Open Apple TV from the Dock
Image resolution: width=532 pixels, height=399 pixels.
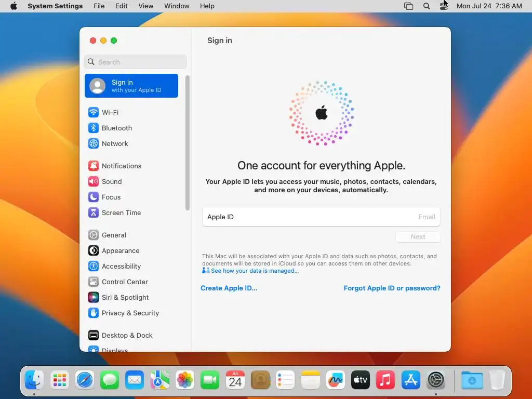[361, 380]
